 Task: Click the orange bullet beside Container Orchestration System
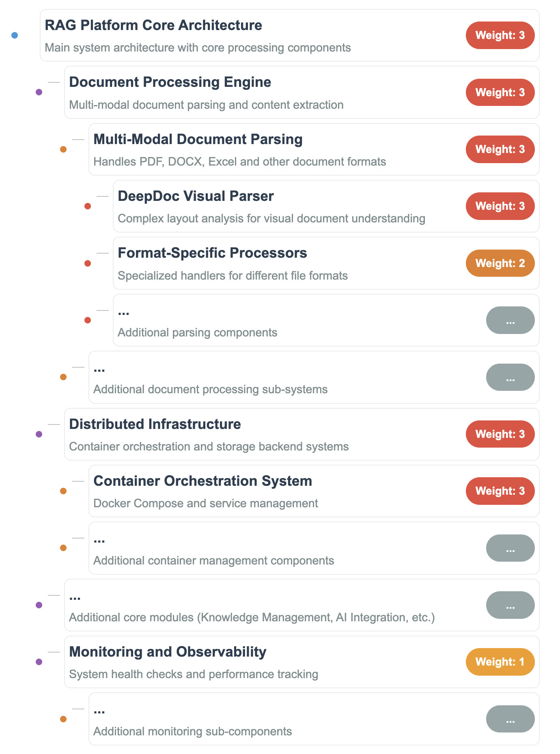tap(63, 491)
